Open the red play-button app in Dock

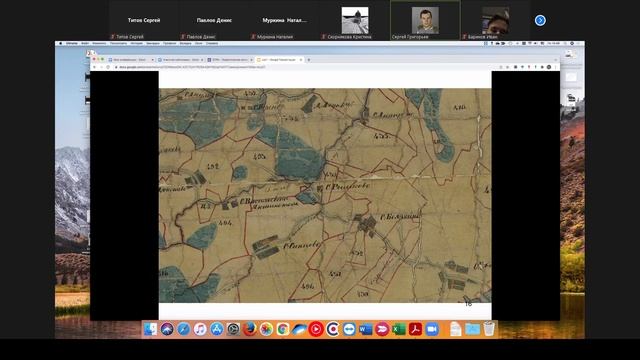coord(316,329)
